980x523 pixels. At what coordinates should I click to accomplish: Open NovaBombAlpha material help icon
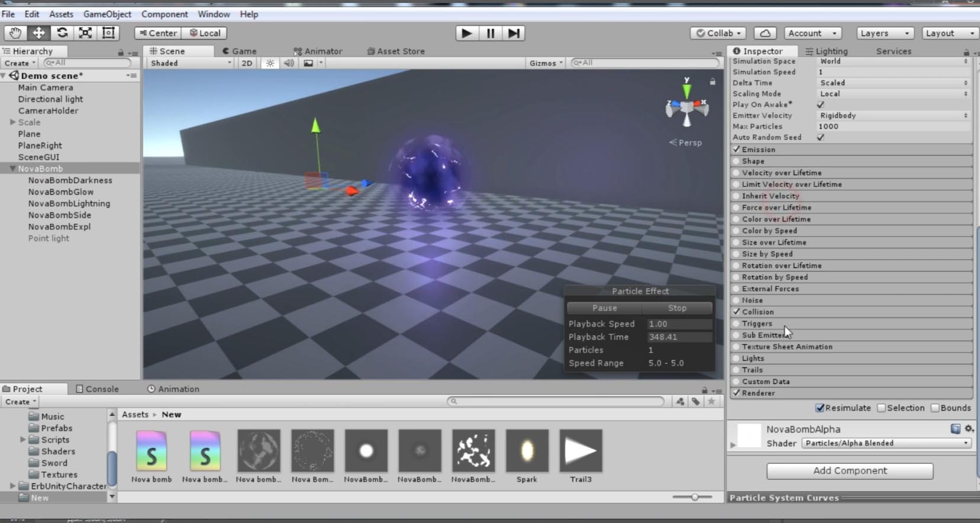click(x=955, y=428)
